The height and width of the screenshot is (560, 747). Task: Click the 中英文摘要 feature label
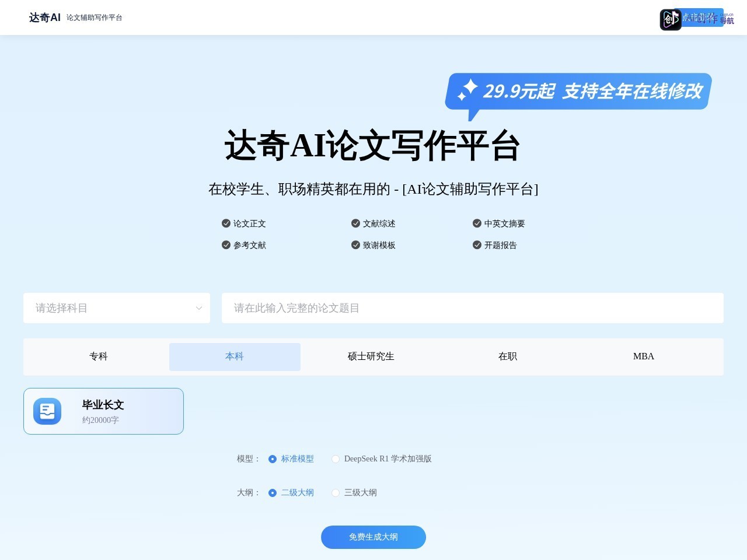pos(505,224)
